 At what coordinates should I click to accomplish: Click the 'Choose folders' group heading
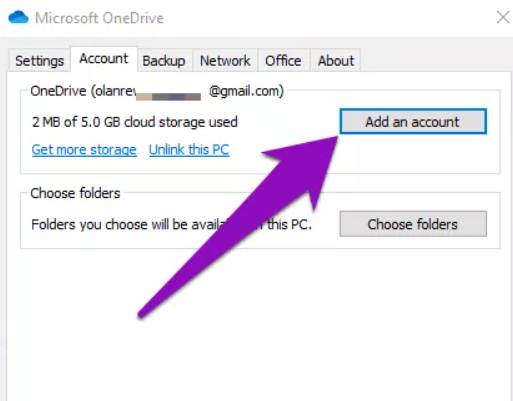[x=75, y=193]
